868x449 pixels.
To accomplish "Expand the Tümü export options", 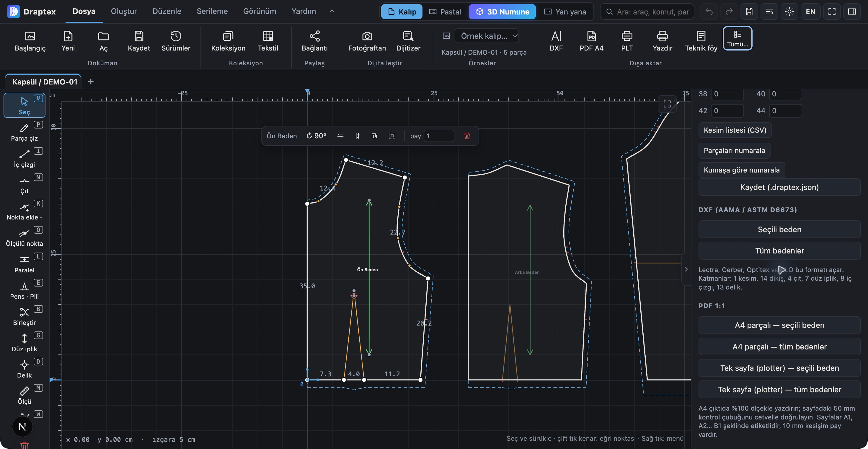I will pyautogui.click(x=737, y=38).
